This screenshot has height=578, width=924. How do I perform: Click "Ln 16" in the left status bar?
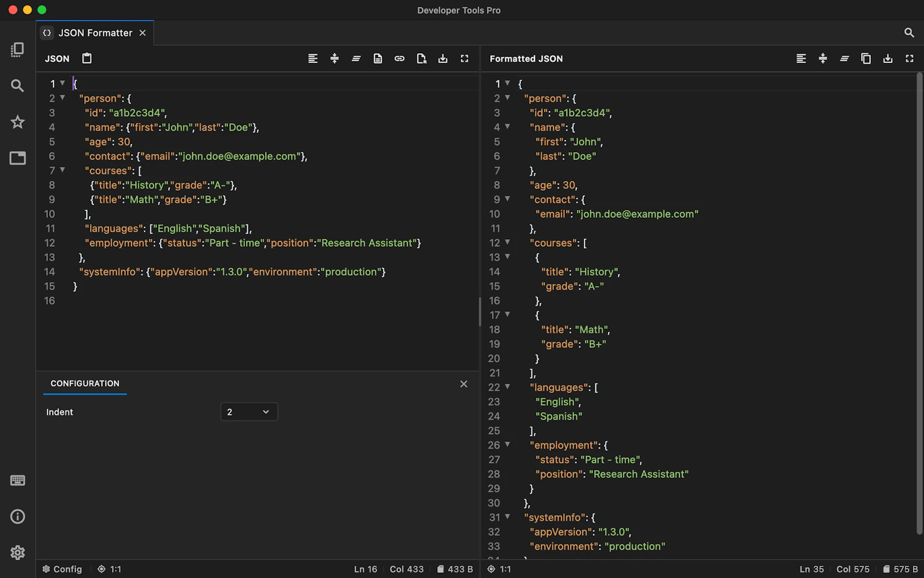coord(366,569)
